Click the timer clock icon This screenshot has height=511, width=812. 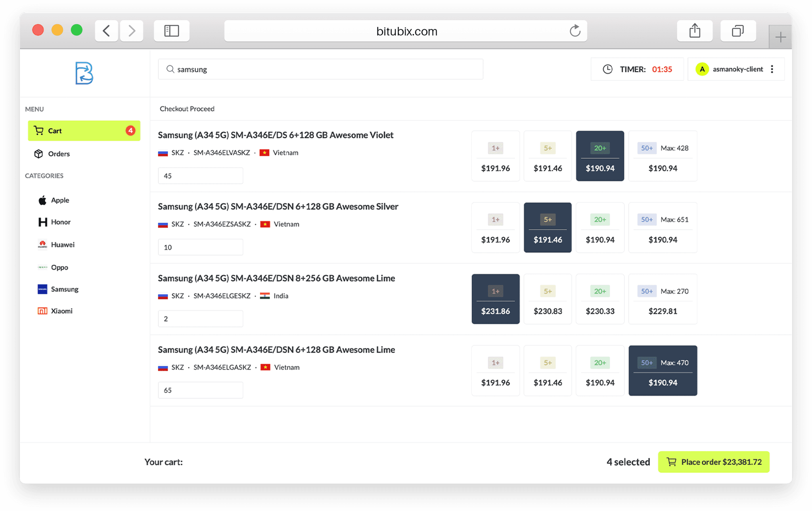pyautogui.click(x=607, y=69)
